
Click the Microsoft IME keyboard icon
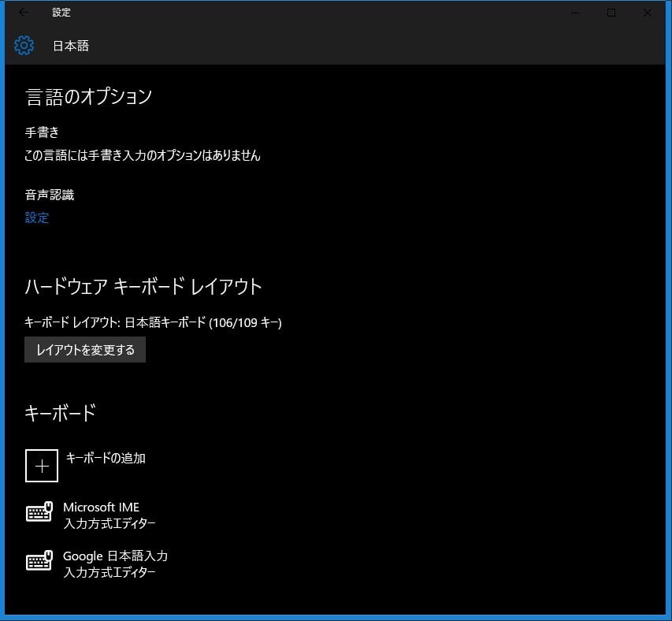pyautogui.click(x=39, y=511)
